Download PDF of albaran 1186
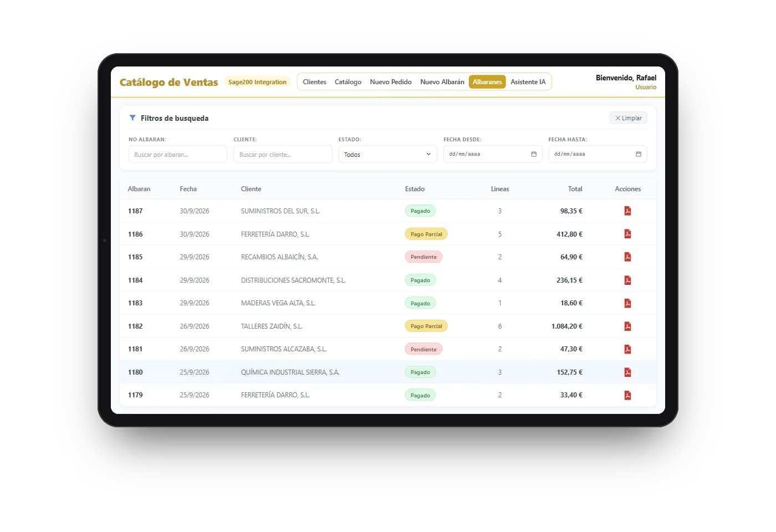776x532 pixels. 627,234
